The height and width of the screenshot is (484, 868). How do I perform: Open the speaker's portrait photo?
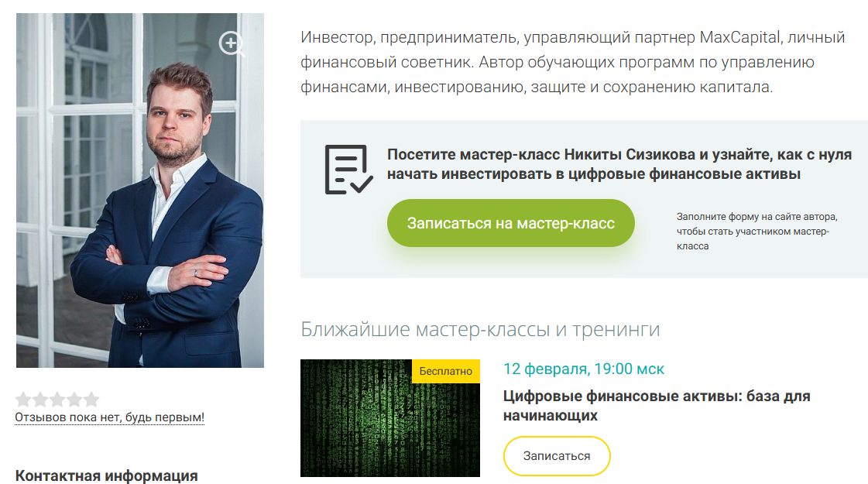coord(140,191)
